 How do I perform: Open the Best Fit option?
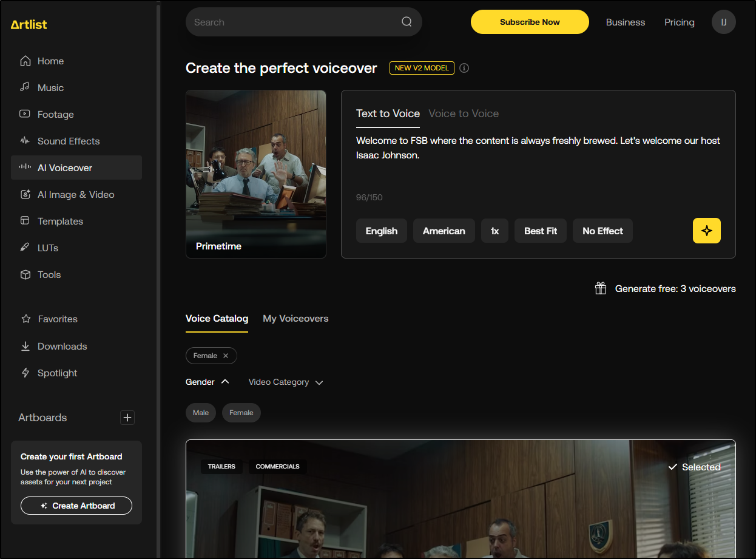(541, 231)
